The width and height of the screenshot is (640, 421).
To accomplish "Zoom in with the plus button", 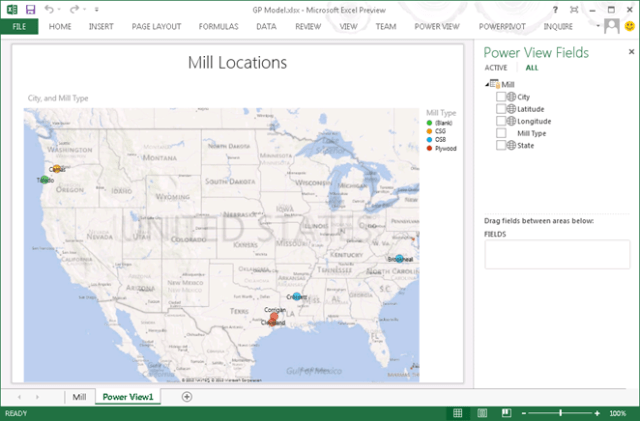I will [597, 414].
